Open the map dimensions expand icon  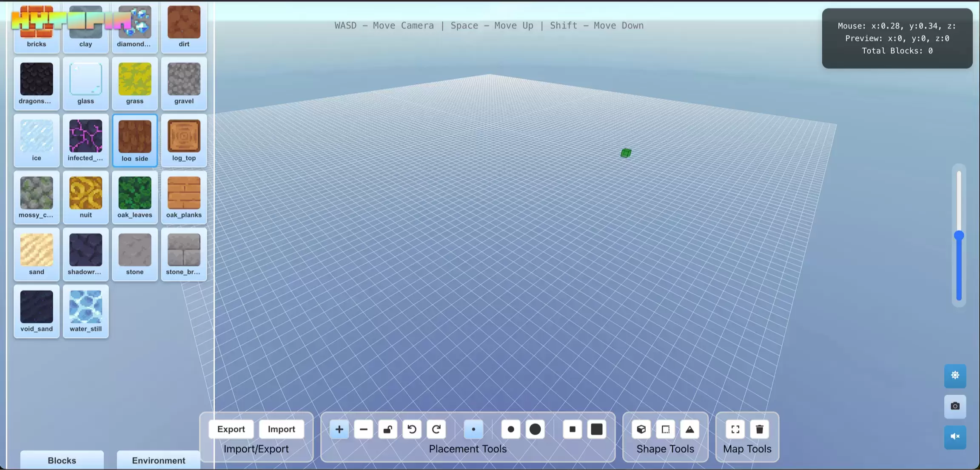(x=735, y=430)
